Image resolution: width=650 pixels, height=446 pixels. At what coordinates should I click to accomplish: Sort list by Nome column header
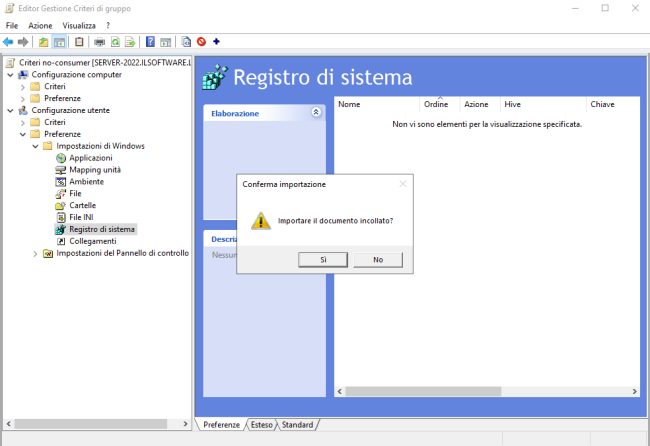pos(376,104)
